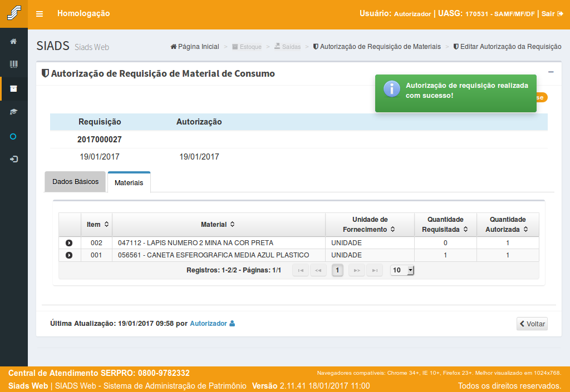Click text 047112 - LAPIS NUMERO 2 MINA NA COR PRETA
This screenshot has height=392, width=570.
(195, 243)
